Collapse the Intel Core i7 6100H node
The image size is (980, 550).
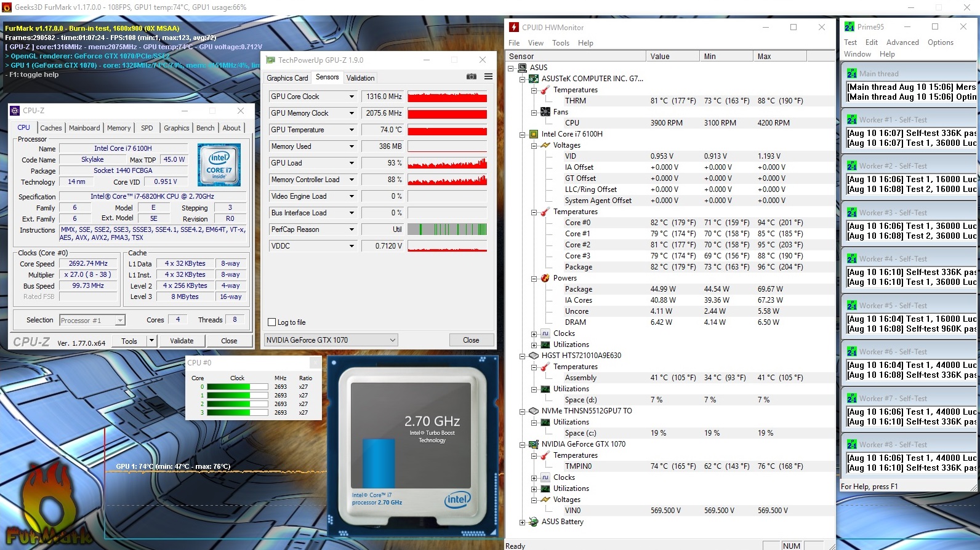(522, 134)
